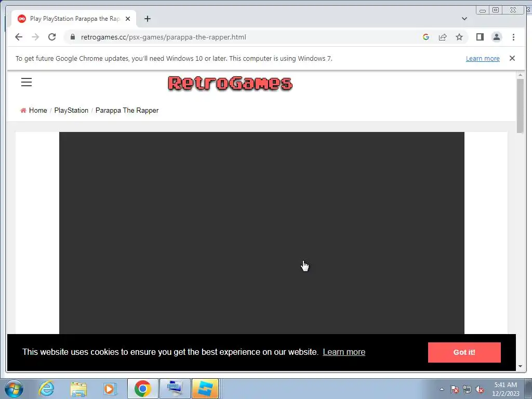Open Learn more in the cookie banner

[x=344, y=352]
